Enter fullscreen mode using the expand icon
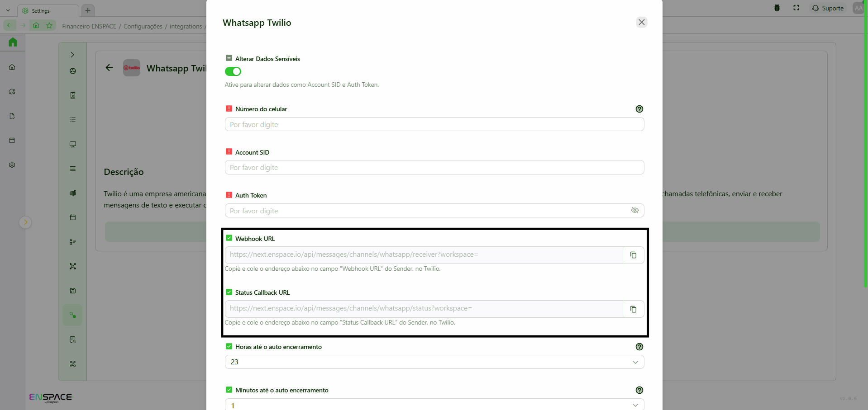 [796, 8]
